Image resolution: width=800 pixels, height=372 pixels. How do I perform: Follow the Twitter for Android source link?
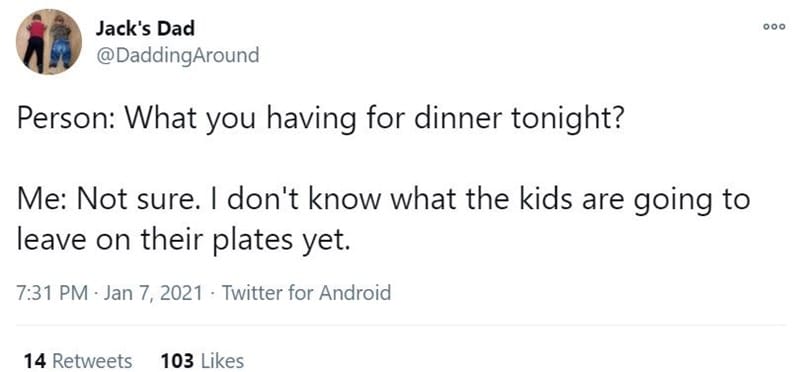coord(307,293)
